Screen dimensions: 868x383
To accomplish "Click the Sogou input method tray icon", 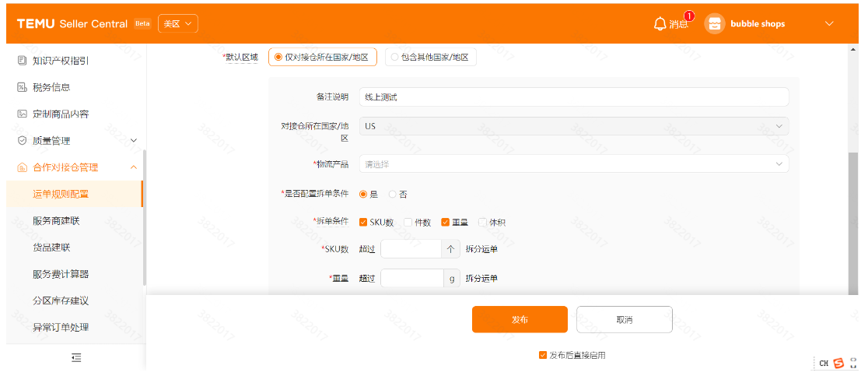I will tap(838, 364).
